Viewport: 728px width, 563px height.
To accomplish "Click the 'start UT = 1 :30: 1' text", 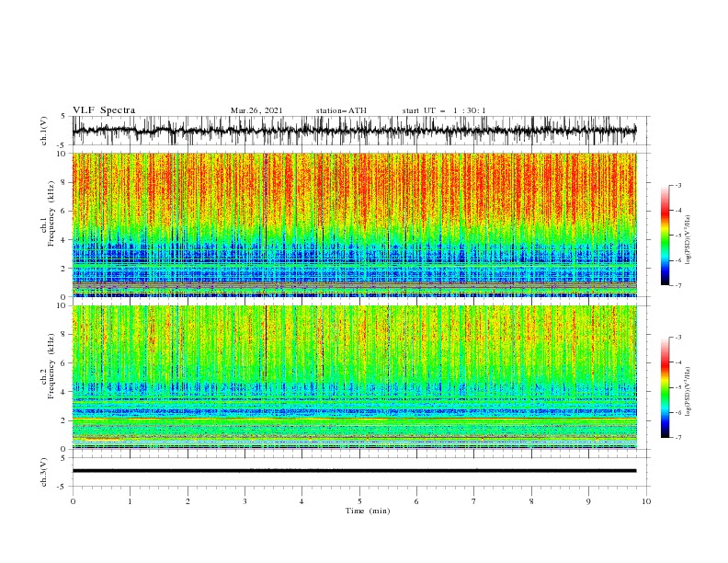I will (444, 110).
